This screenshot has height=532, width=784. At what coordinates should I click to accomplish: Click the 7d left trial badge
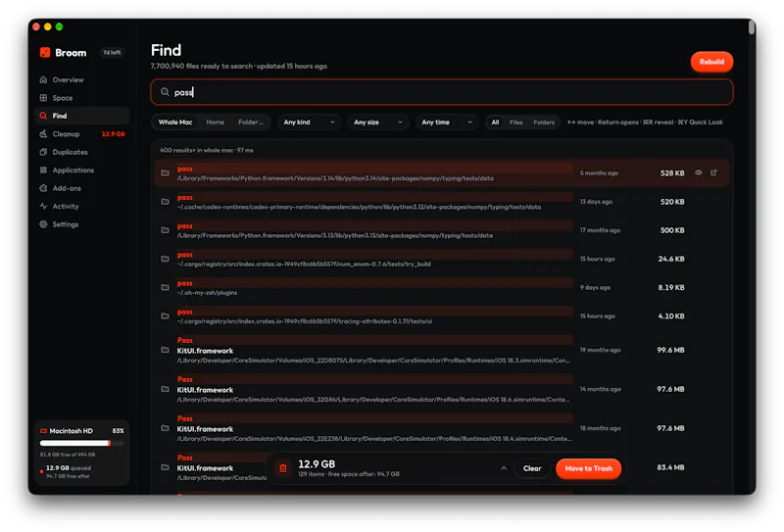[112, 53]
